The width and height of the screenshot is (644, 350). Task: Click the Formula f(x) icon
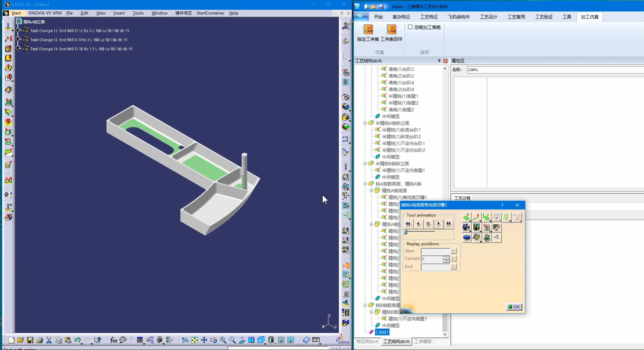[x=113, y=340]
